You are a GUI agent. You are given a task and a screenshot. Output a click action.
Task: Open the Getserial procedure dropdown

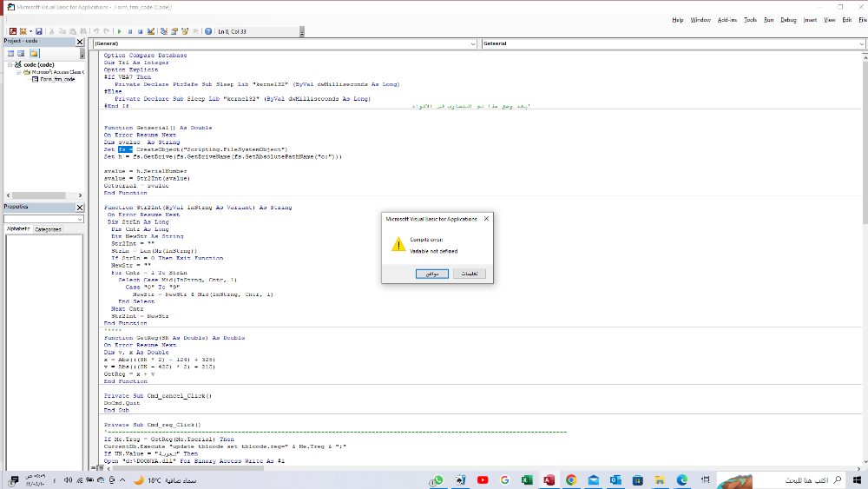pyautogui.click(x=862, y=43)
